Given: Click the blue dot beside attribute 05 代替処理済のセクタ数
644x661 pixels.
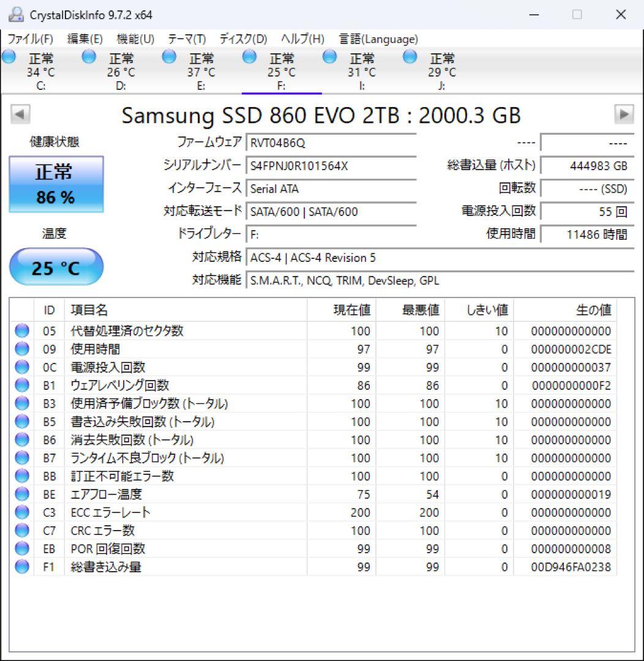Looking at the screenshot, I should click(x=21, y=331).
